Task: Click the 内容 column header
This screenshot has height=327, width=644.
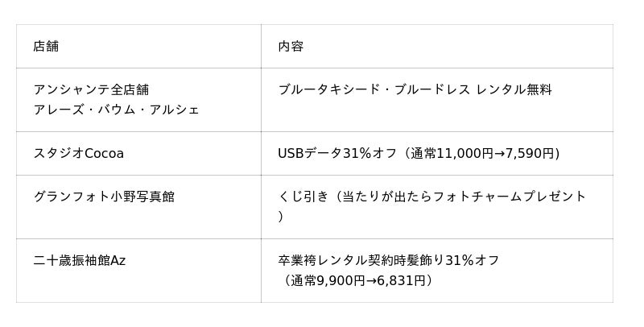Action: (291, 47)
